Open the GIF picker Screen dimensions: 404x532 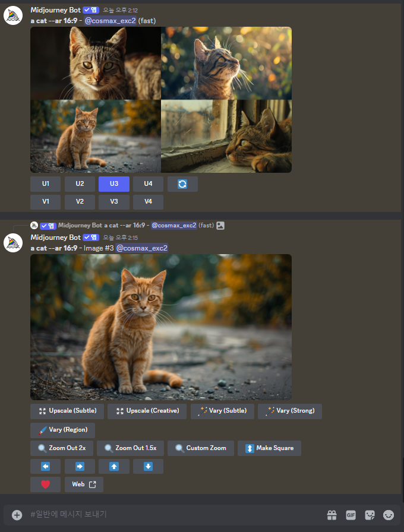(351, 515)
